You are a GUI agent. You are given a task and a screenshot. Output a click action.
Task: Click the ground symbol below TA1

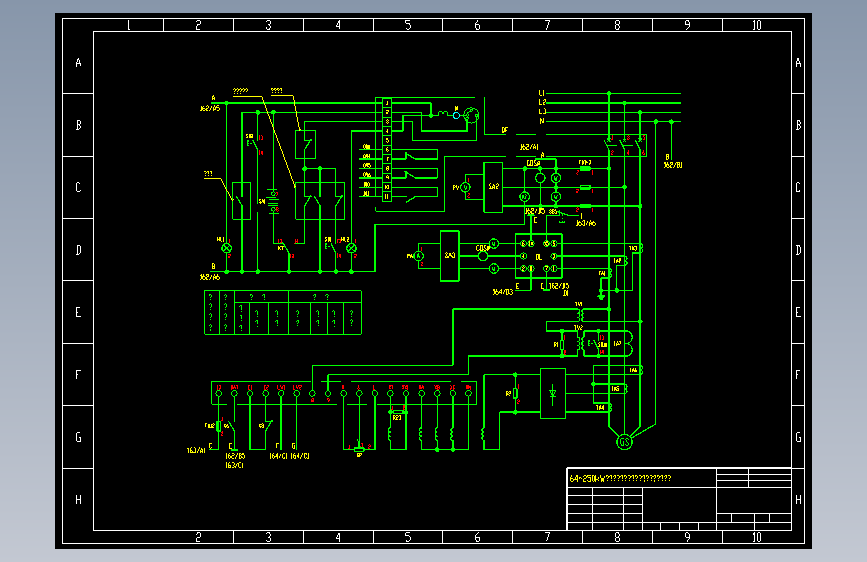tap(601, 297)
